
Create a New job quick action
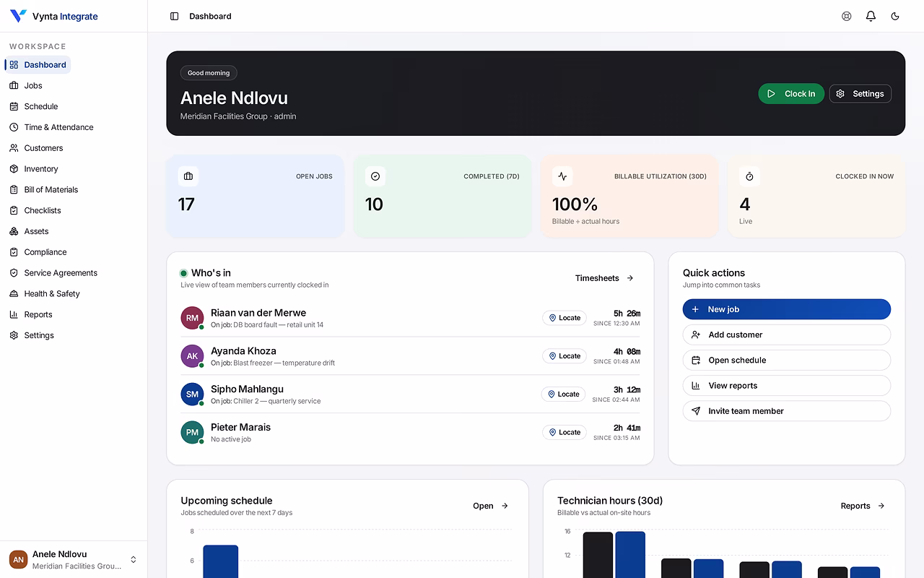click(787, 309)
